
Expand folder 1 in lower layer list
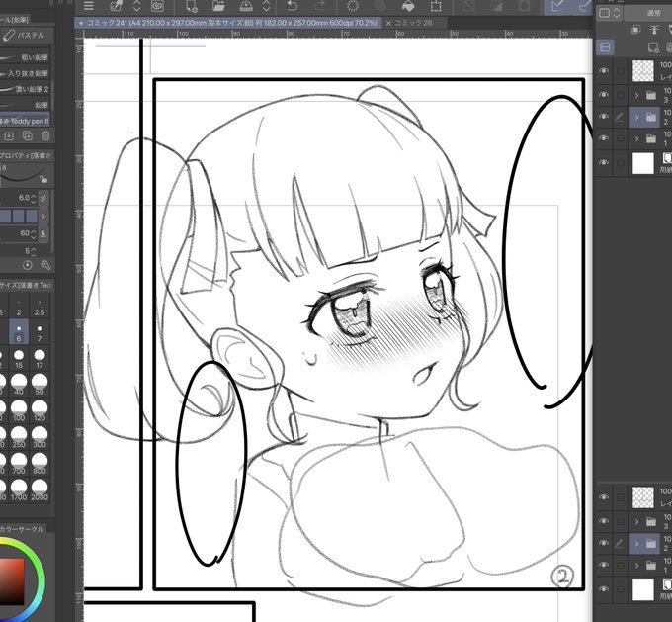636,566
